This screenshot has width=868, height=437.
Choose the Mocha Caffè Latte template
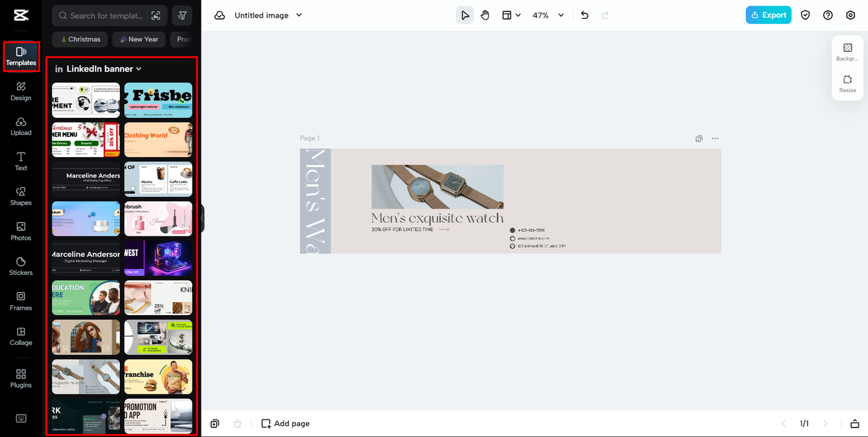(x=158, y=179)
